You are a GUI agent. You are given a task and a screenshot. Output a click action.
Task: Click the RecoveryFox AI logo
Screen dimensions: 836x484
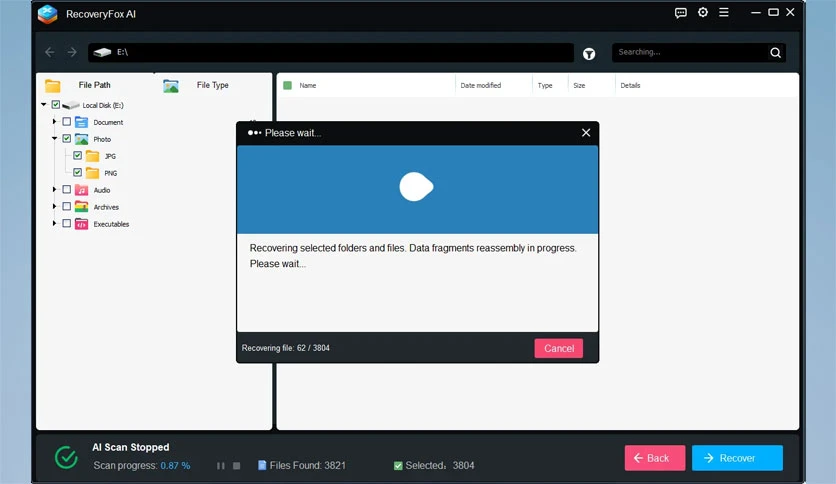click(47, 14)
